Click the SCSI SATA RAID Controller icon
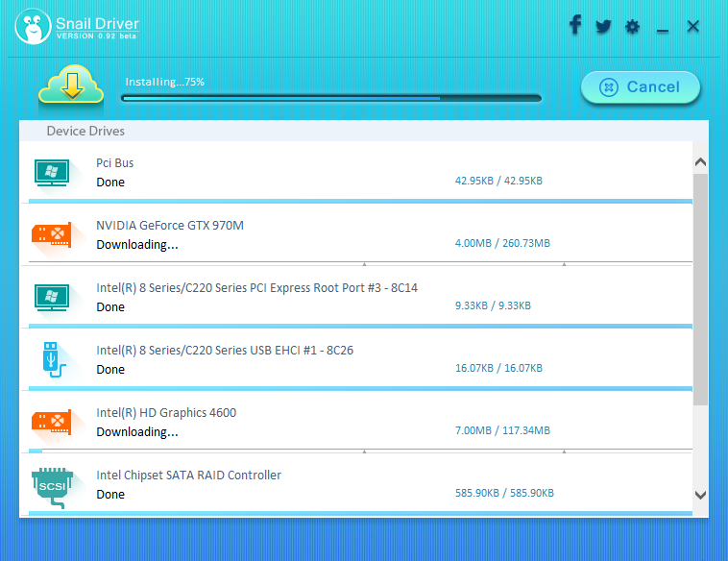 (53, 488)
